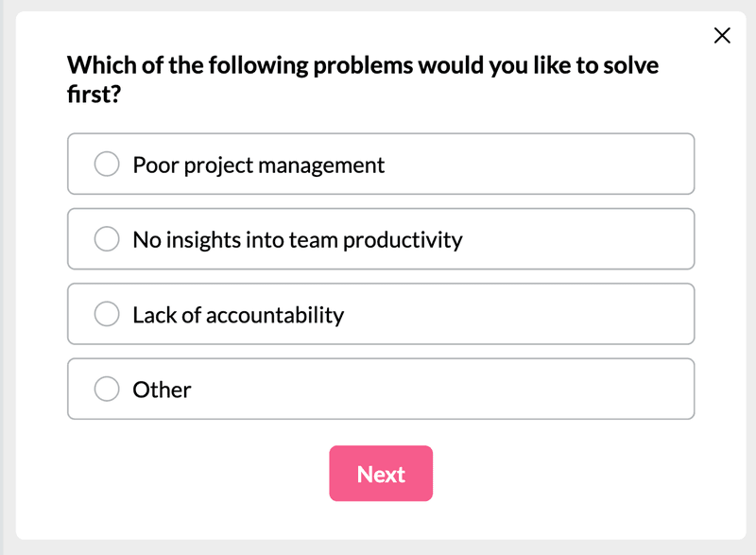The image size is (756, 555).
Task: Activate the No insights into team productivity circle
Action: click(106, 238)
